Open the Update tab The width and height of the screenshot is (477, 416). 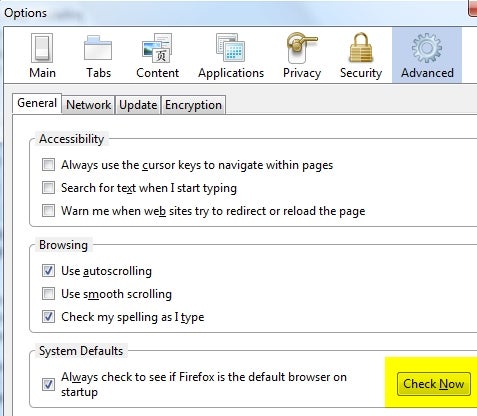tap(138, 105)
